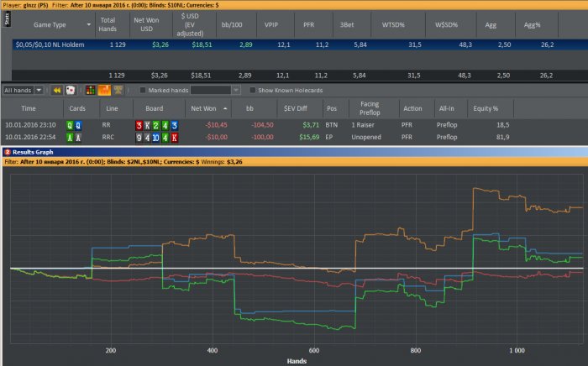The width and height of the screenshot is (588, 366).
Task: Open the Game Type column dropdown arrow
Action: pyautogui.click(x=89, y=24)
